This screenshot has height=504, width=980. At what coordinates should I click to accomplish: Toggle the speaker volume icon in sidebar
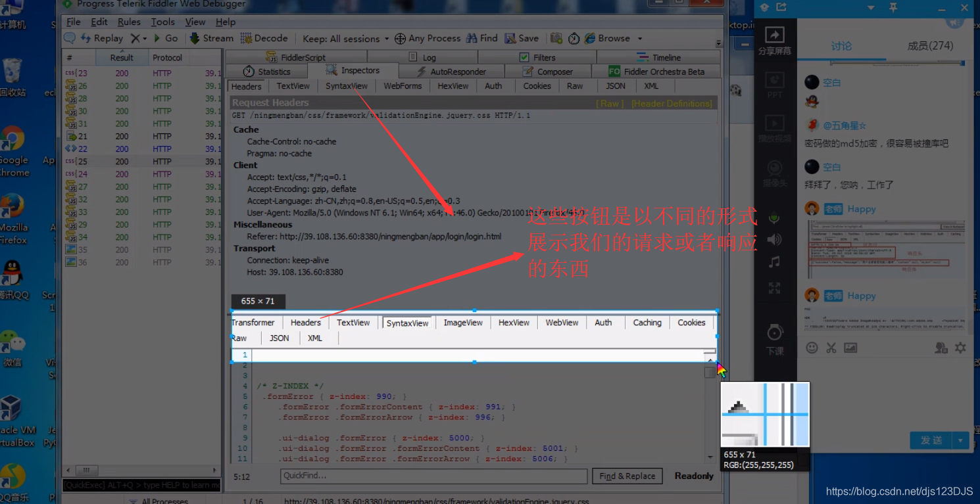pyautogui.click(x=775, y=239)
